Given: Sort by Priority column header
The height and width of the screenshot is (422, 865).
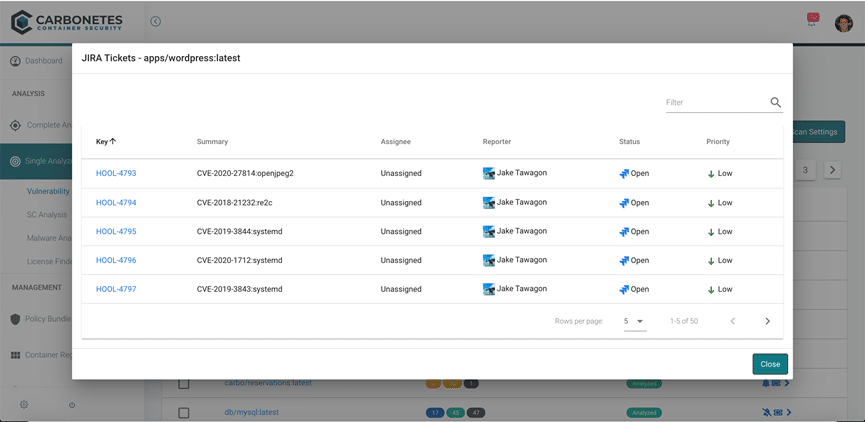Looking at the screenshot, I should pos(718,142).
